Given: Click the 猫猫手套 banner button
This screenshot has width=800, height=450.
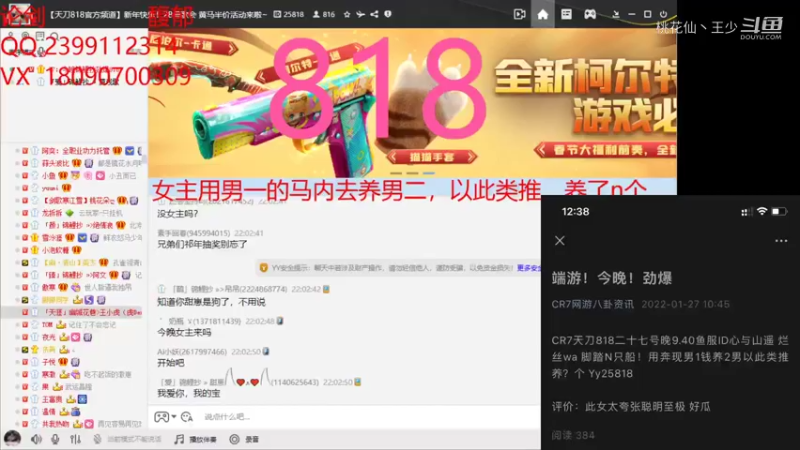Looking at the screenshot, I should click(x=432, y=157).
